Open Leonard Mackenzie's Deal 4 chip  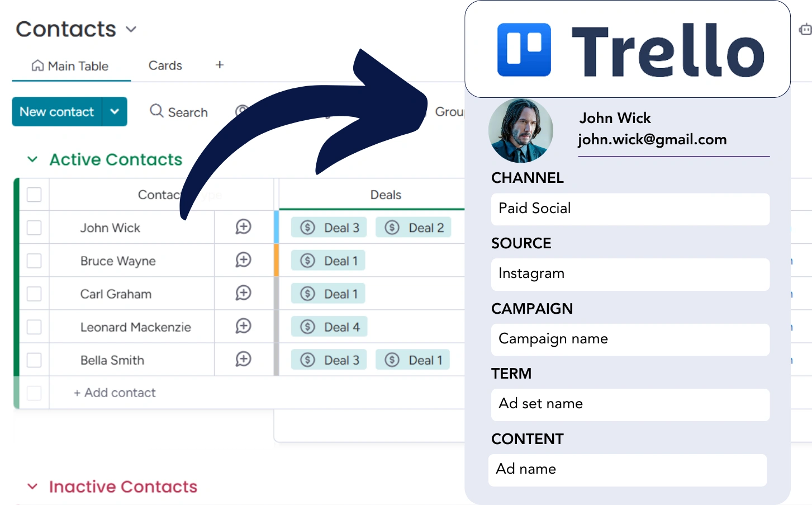329,327
